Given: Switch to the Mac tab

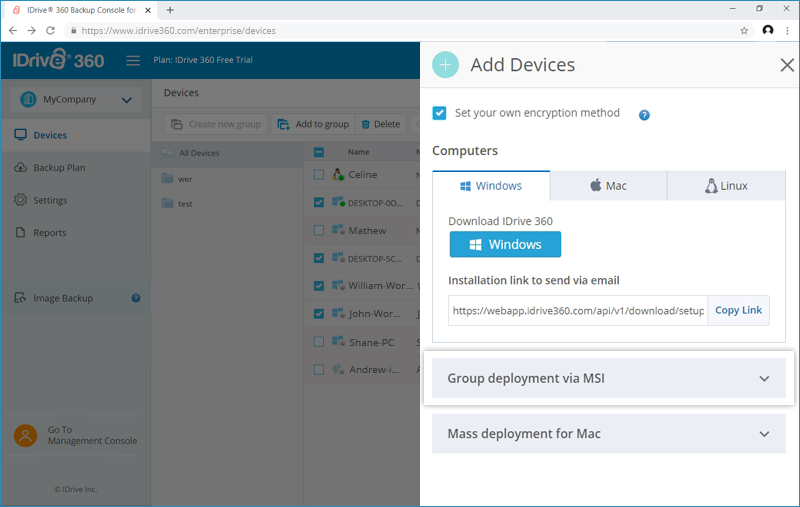Looking at the screenshot, I should pyautogui.click(x=609, y=186).
